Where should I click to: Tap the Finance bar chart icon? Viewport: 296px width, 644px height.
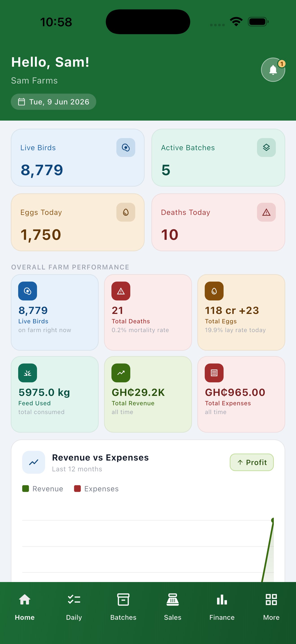(222, 600)
